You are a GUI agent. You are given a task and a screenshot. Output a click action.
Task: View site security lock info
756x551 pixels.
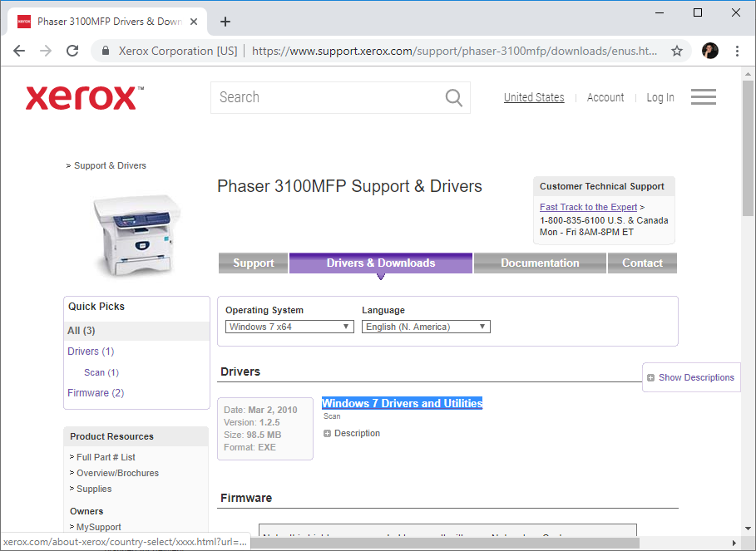(x=106, y=51)
